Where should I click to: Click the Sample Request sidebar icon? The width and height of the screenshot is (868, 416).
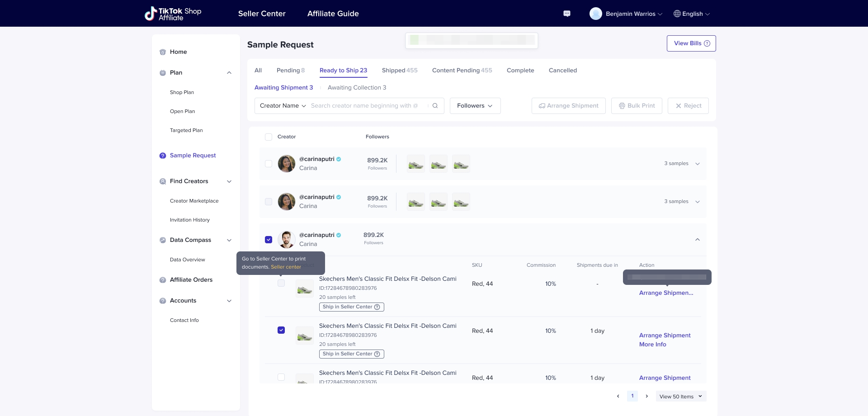(163, 156)
